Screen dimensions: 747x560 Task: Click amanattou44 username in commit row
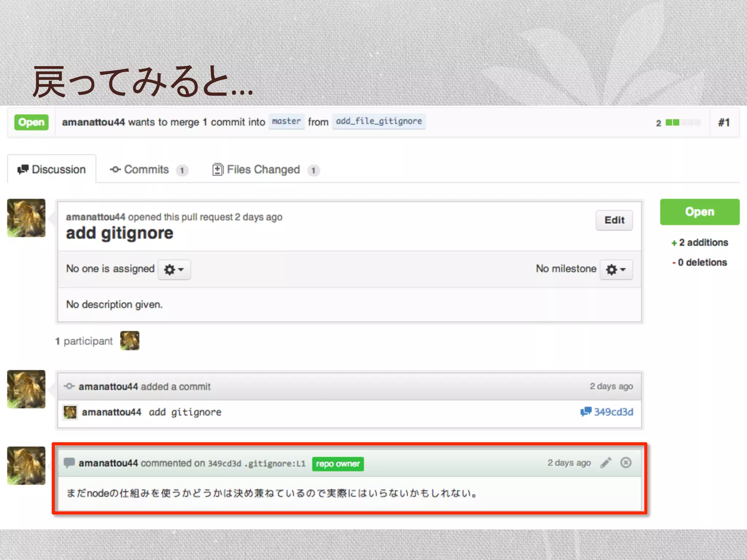111,412
